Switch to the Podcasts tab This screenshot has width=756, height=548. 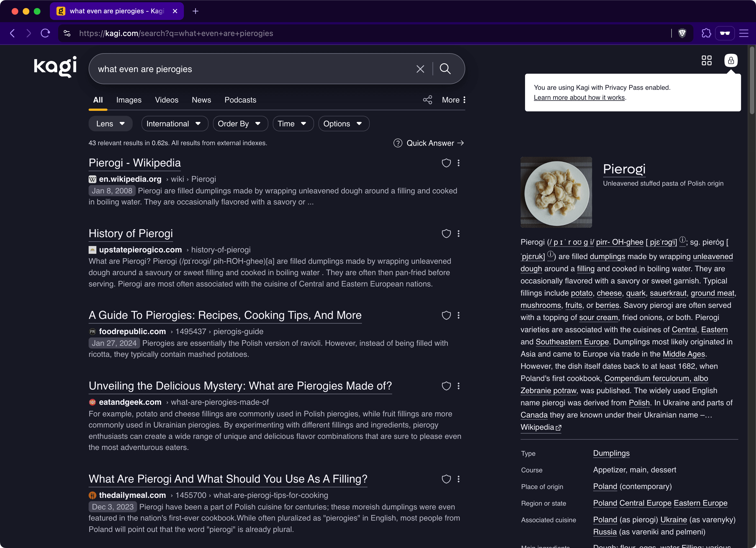point(240,100)
